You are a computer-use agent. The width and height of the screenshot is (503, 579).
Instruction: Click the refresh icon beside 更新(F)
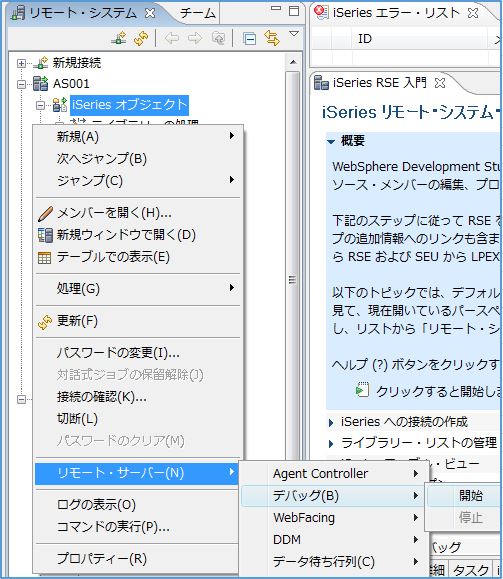45,322
